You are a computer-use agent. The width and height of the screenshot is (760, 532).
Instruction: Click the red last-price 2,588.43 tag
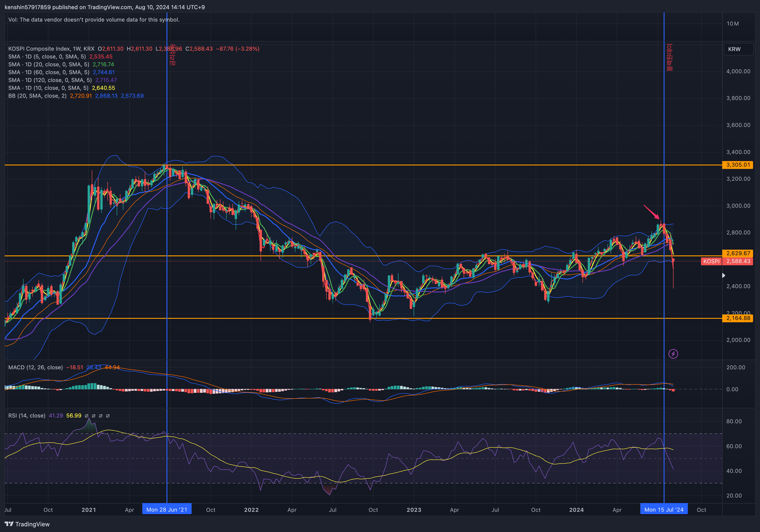(x=738, y=261)
